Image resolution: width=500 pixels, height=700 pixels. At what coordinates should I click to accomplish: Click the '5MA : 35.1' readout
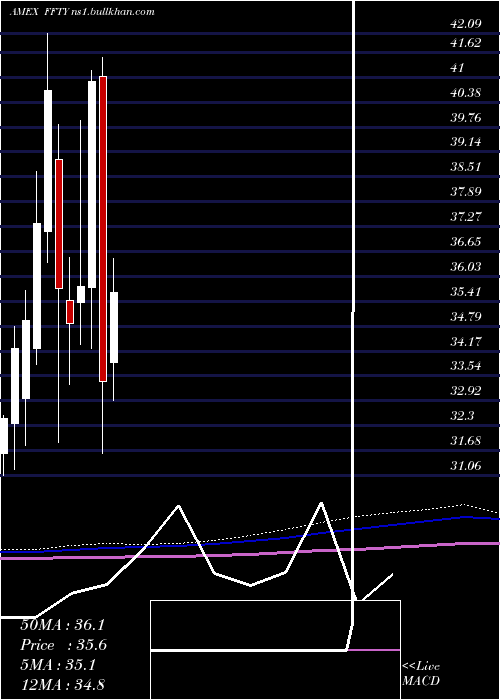point(58,665)
